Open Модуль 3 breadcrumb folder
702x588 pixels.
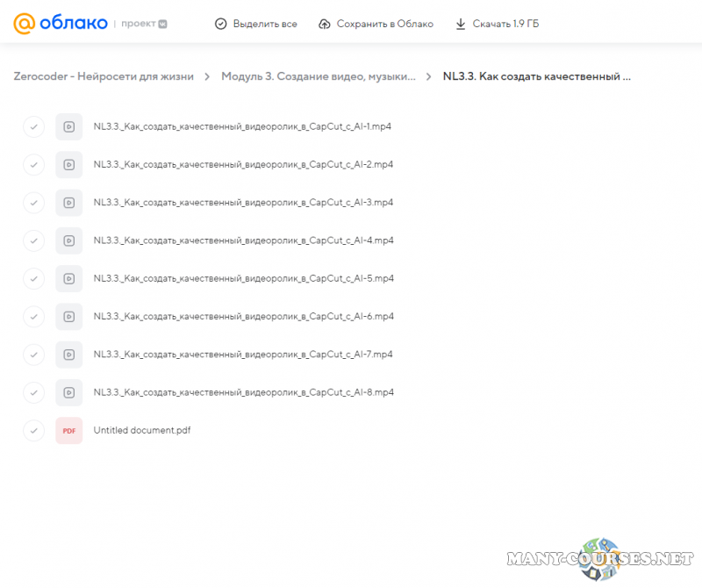click(319, 76)
